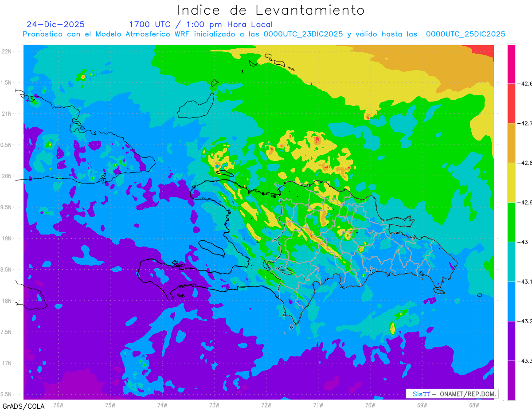532x411 pixels.
Task: Click the '-43' colorbar value
Action: 523,242
